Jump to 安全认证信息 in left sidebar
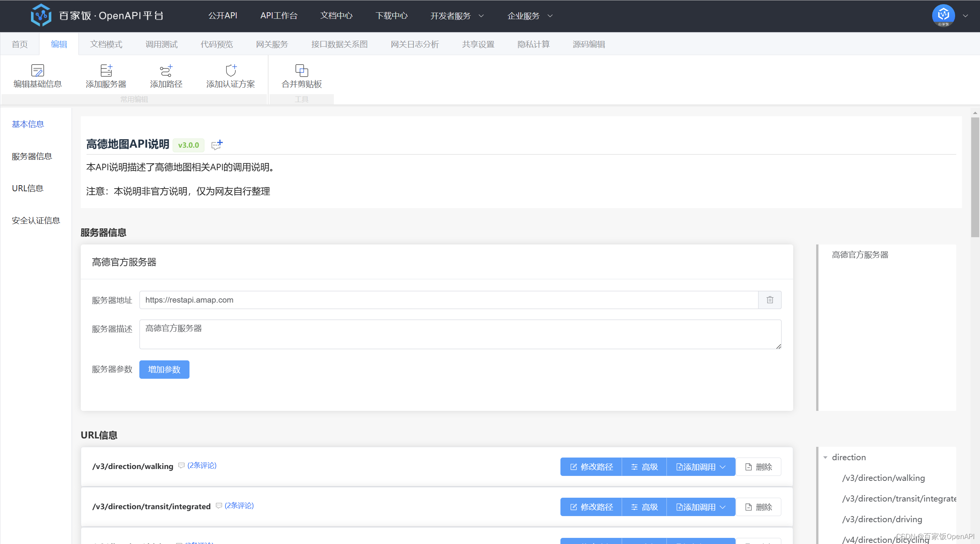Viewport: 980px width, 544px height. click(x=36, y=221)
